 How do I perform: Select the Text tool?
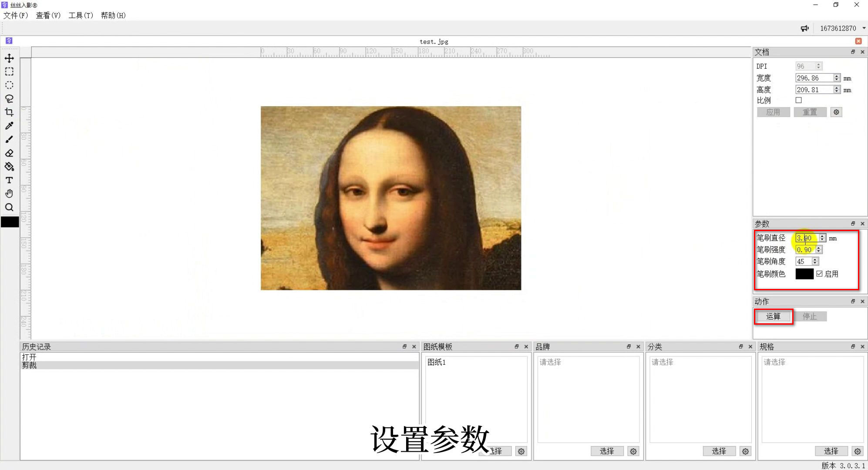(9, 180)
